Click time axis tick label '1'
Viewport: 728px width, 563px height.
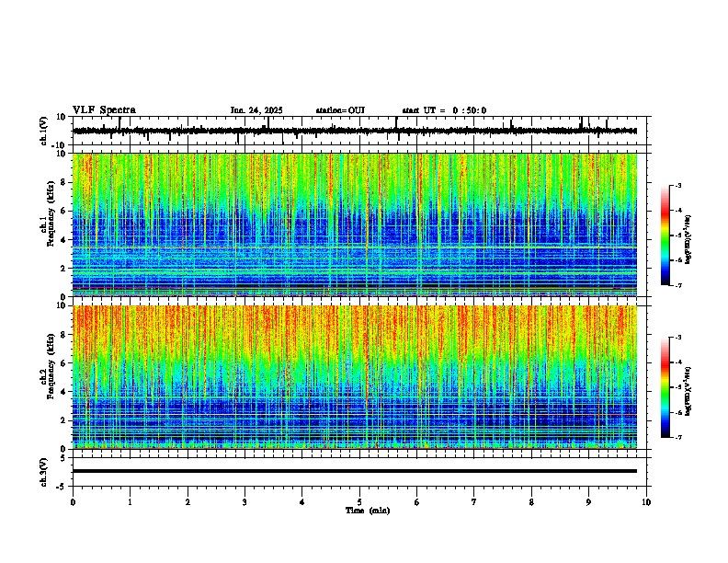tap(130, 502)
